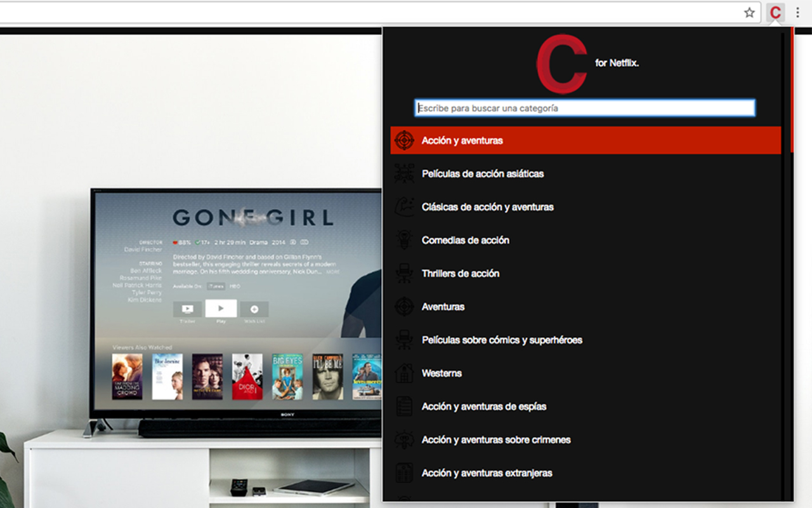Open Películas de acción asiáticas category
Image resolution: width=812 pixels, height=508 pixels.
[x=586, y=173]
